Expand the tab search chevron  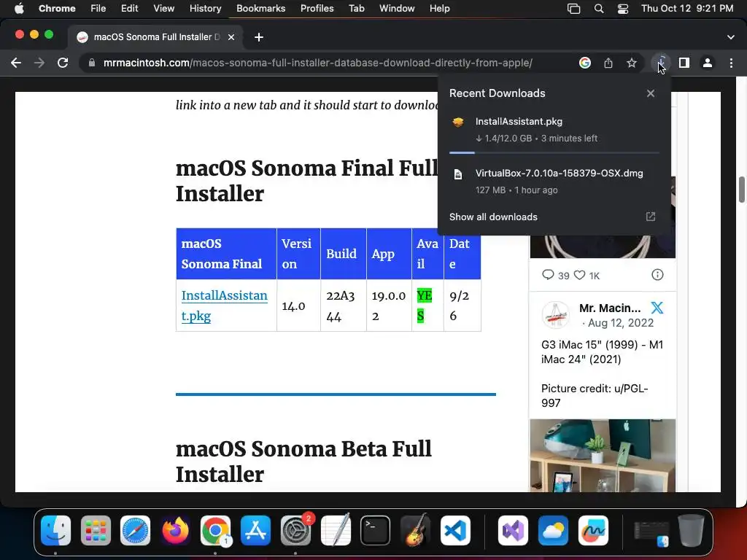(731, 37)
